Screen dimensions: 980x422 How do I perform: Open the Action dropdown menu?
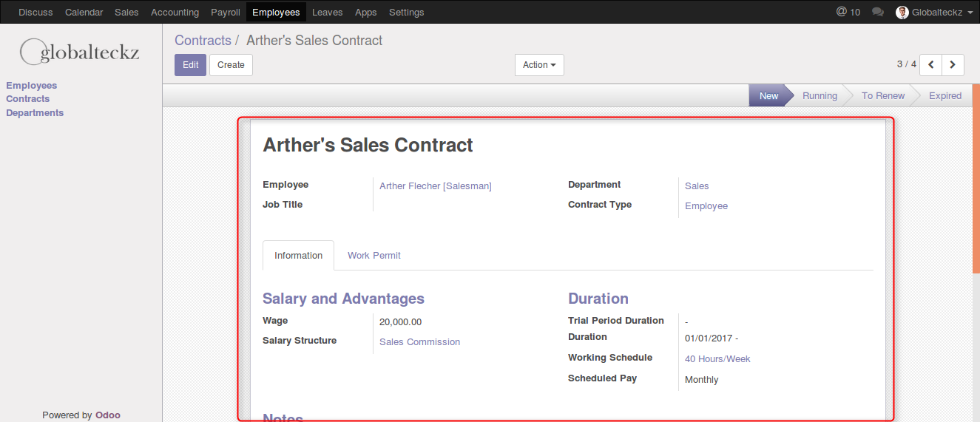[x=539, y=65]
